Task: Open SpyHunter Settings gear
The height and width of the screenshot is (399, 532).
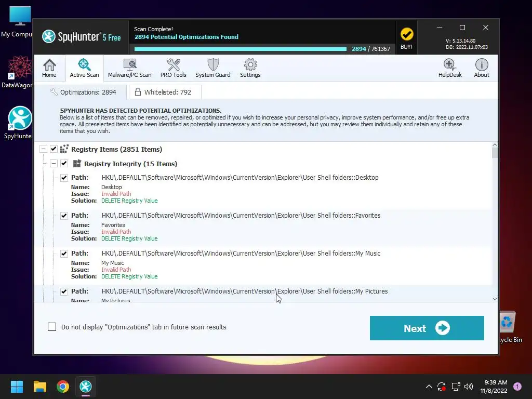Action: pos(250,68)
